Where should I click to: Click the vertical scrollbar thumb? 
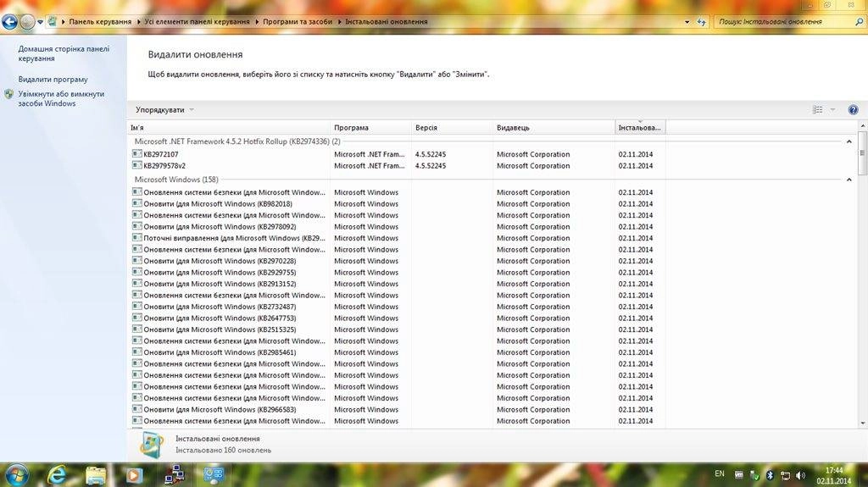(862, 153)
